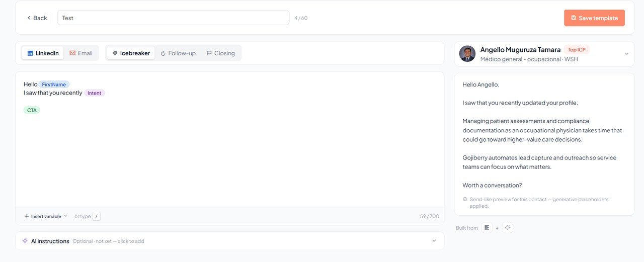Click the purple Intent placeholder chip

[94, 93]
